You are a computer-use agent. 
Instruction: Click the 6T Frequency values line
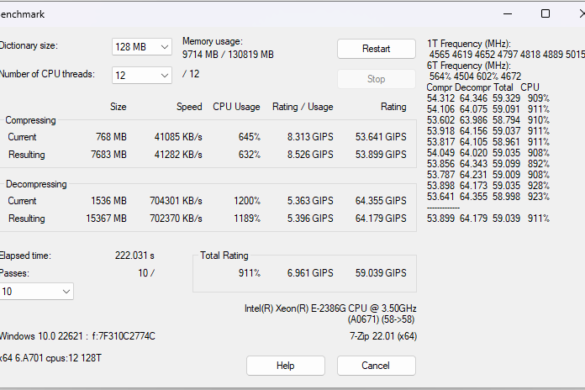[x=475, y=77]
